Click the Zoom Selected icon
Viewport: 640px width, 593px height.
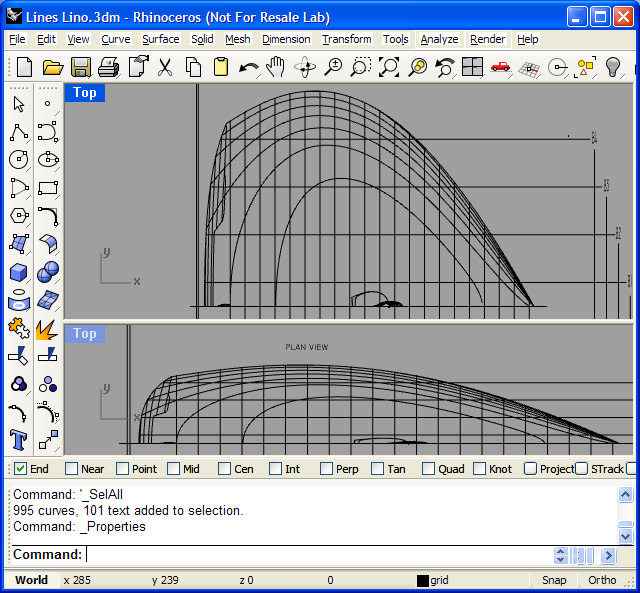[417, 67]
